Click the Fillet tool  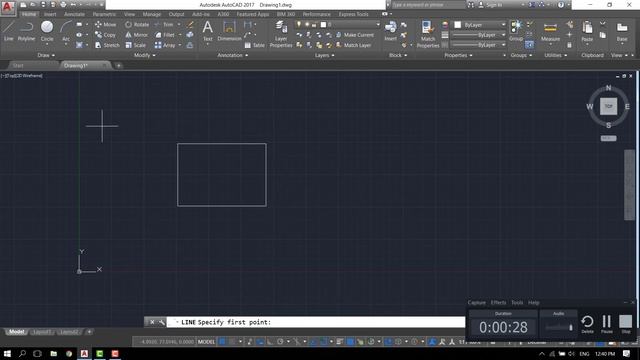165,35
